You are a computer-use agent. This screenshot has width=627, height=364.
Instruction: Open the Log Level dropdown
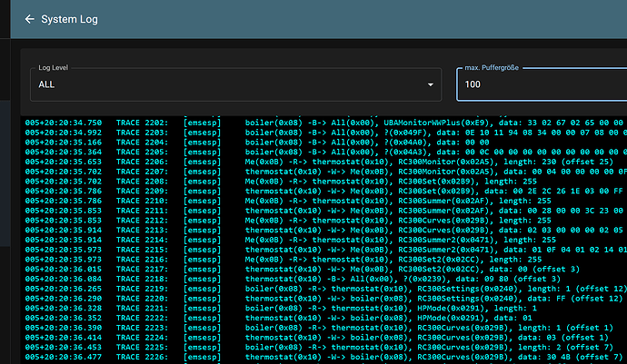point(236,84)
